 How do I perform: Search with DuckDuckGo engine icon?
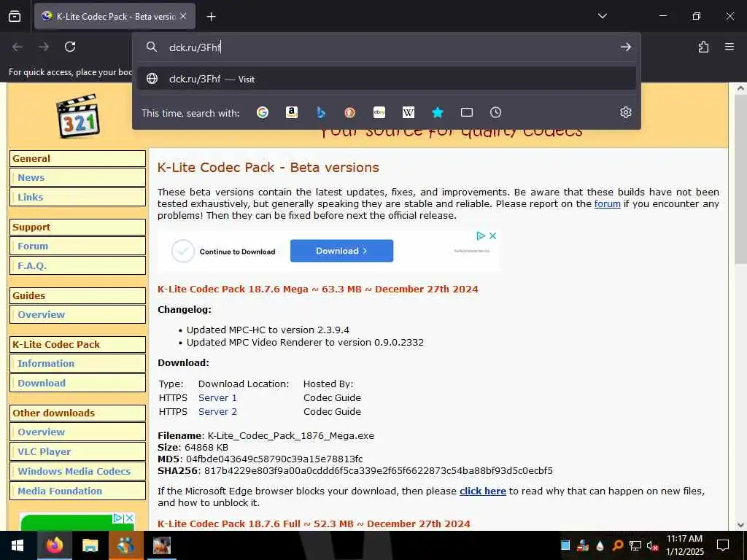[x=349, y=112]
